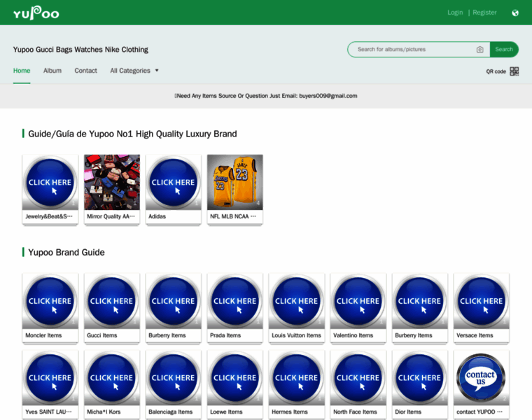Switch to the Home tab
Screen dimensions: 532x420
22,71
